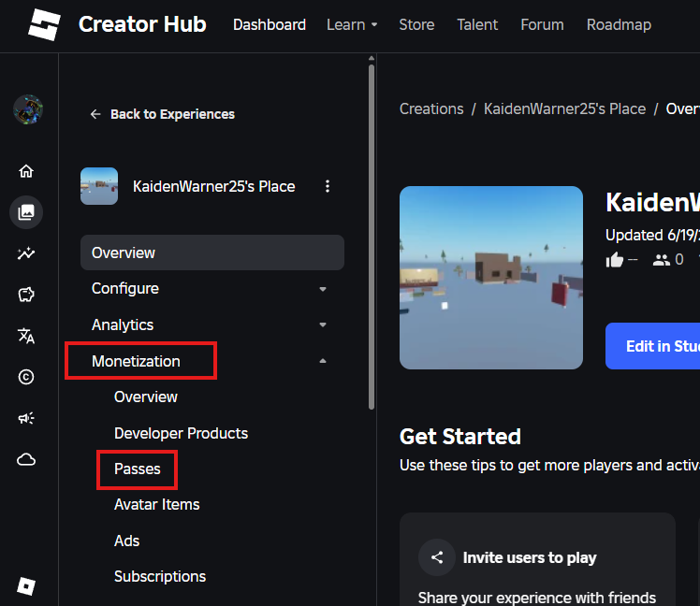This screenshot has width=700, height=606.
Task: Select Passes under Monetization
Action: (x=138, y=469)
